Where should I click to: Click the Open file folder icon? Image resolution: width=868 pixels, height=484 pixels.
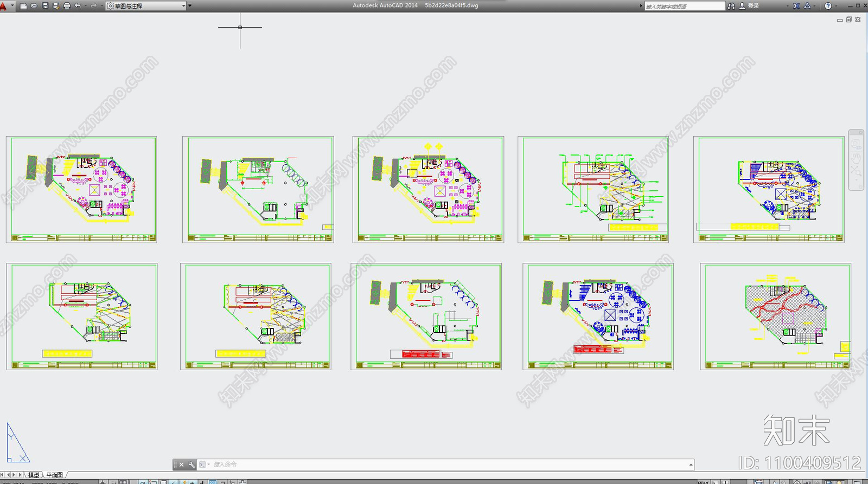(34, 6)
